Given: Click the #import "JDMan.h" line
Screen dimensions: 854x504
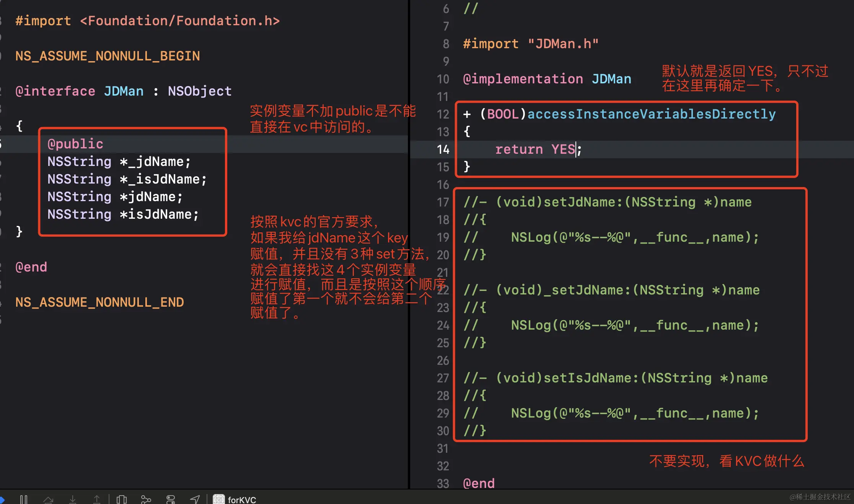Looking at the screenshot, I should tap(530, 43).
